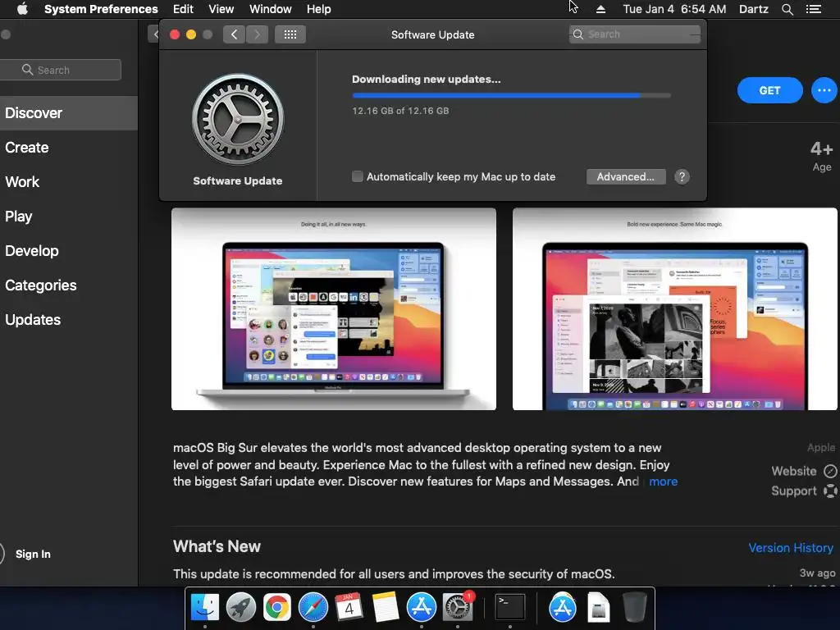840x630 pixels.
Task: Select Categories in App Store sidebar
Action: pos(41,285)
